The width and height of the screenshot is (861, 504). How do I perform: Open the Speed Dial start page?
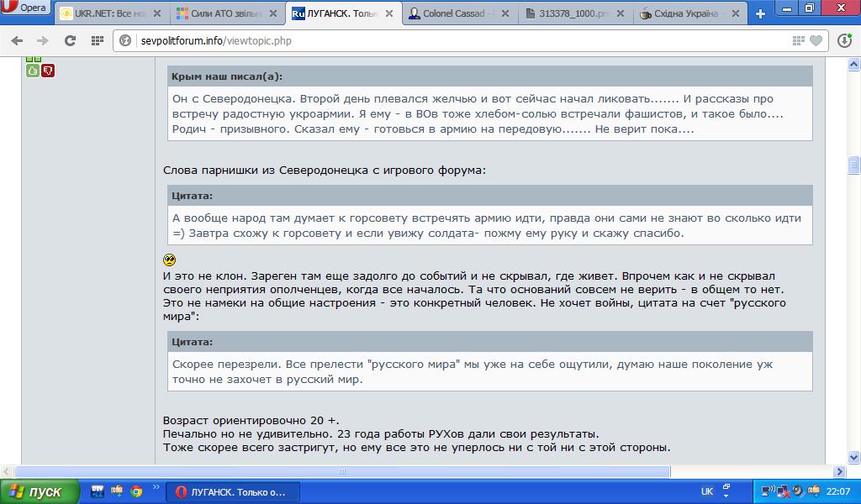coord(97,40)
